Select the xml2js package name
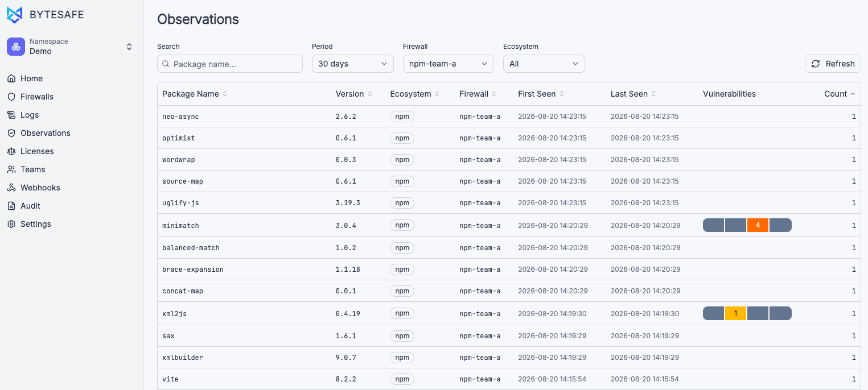 [175, 314]
